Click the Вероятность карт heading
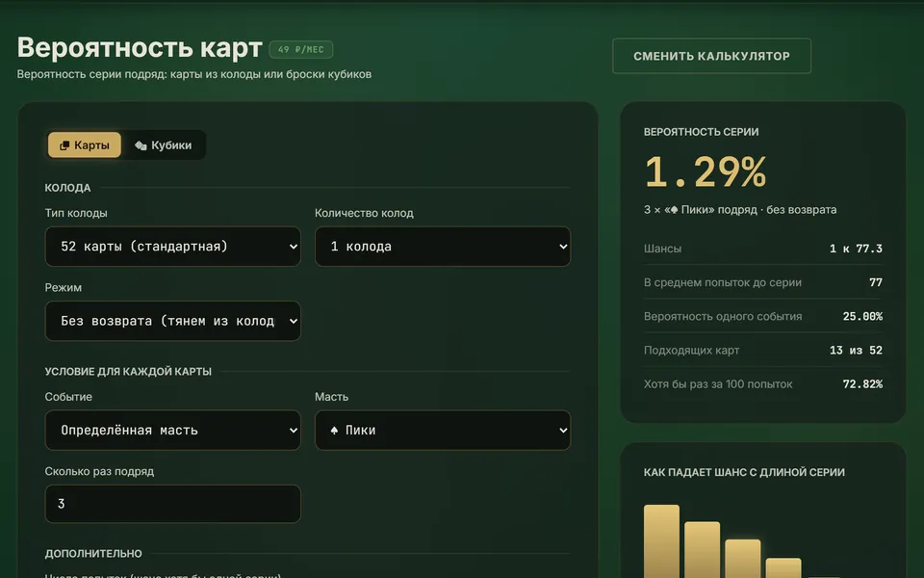 (140, 47)
